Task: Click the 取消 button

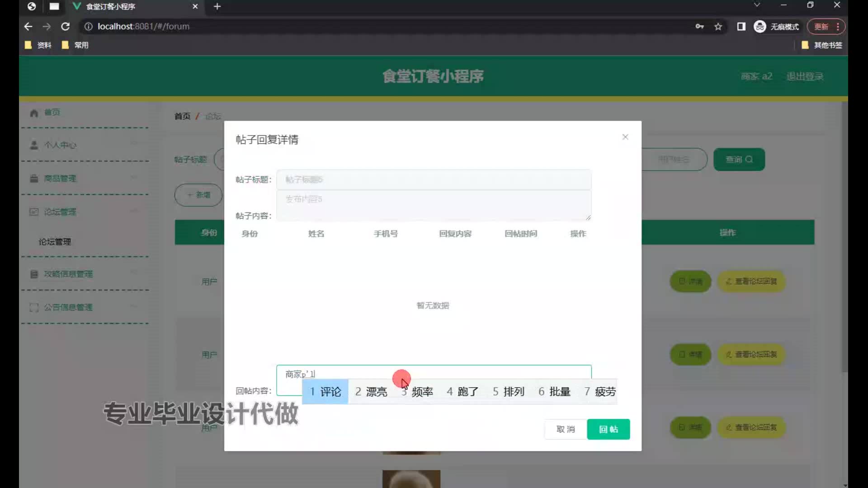Action: coord(566,429)
